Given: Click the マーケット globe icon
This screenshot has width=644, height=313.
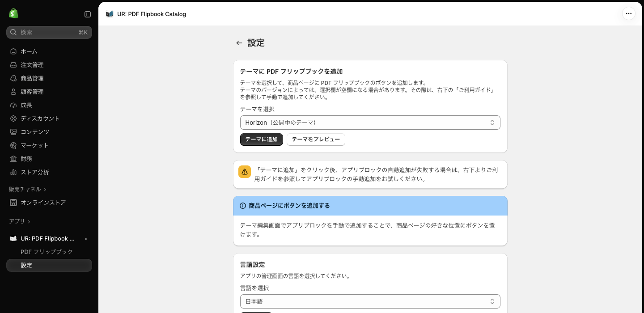Looking at the screenshot, I should [13, 145].
